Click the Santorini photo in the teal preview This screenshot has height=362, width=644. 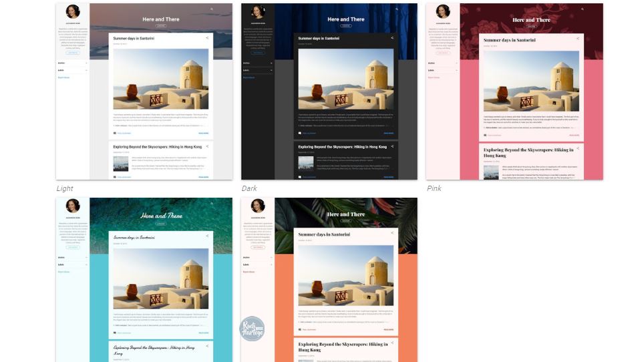[161, 279]
